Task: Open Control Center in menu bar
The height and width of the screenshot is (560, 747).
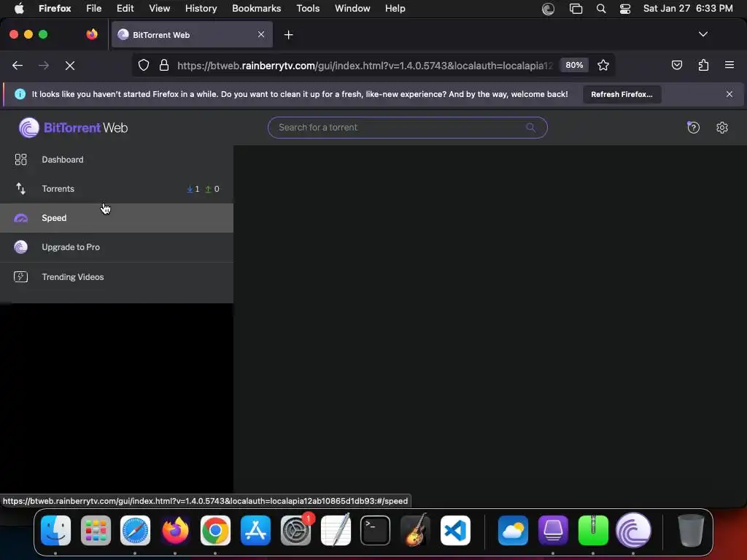Action: click(x=625, y=9)
